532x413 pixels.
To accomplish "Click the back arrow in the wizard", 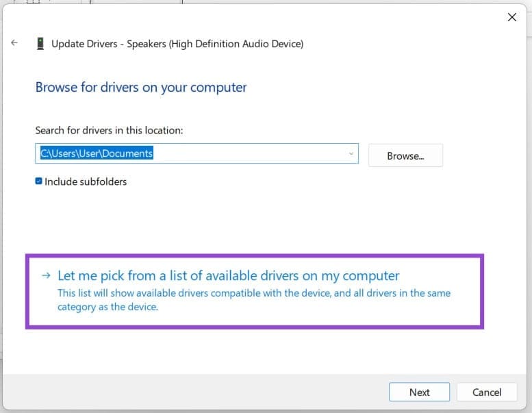I will (x=14, y=43).
